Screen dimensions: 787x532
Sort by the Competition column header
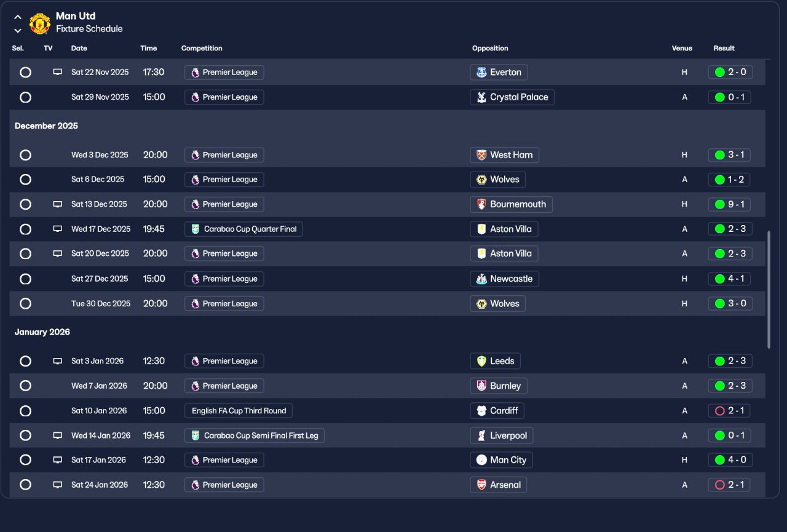coord(202,48)
